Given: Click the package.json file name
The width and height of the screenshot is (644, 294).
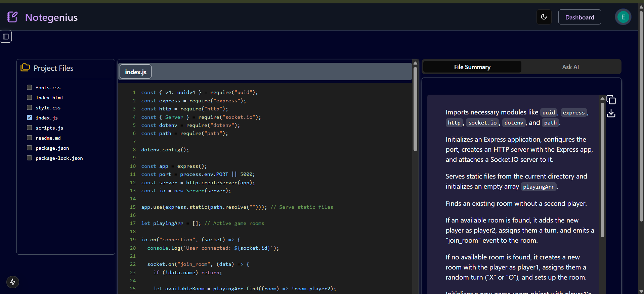Looking at the screenshot, I should click(52, 148).
